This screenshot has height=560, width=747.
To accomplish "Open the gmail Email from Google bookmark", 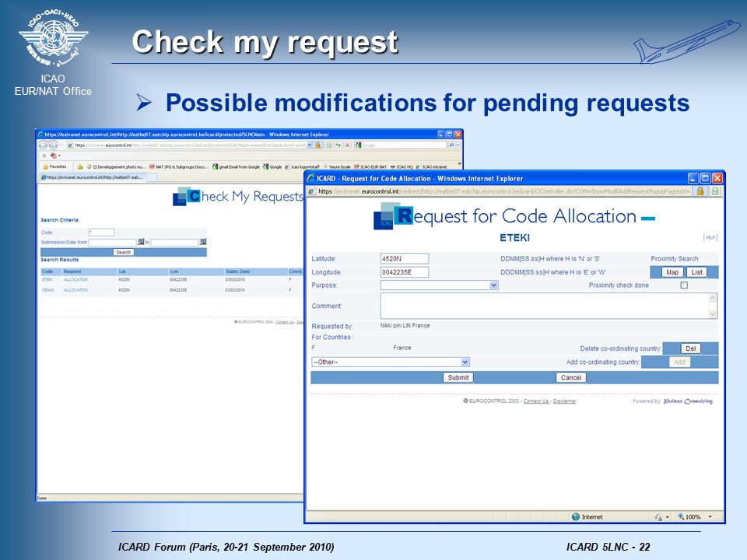I will point(237,166).
